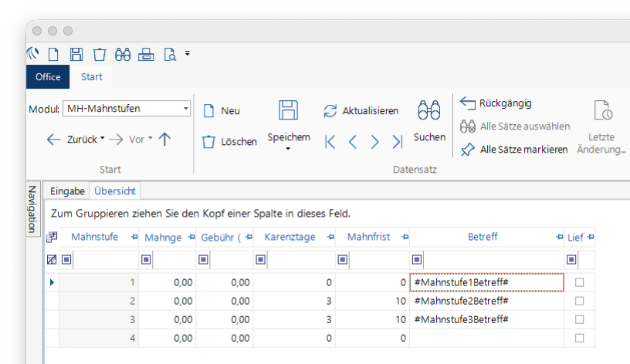This screenshot has height=364, width=630.
Task: Click the Suchen binoculars icon
Action: (428, 110)
